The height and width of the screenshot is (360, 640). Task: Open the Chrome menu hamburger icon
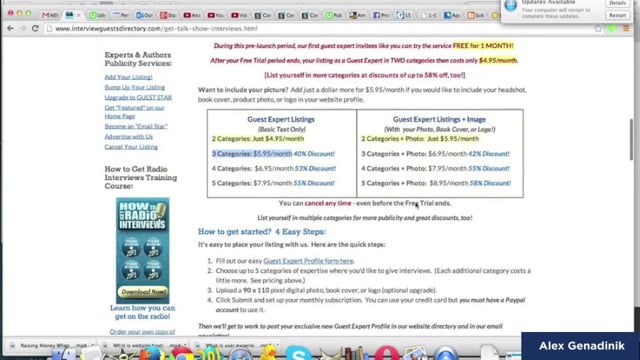click(626, 29)
